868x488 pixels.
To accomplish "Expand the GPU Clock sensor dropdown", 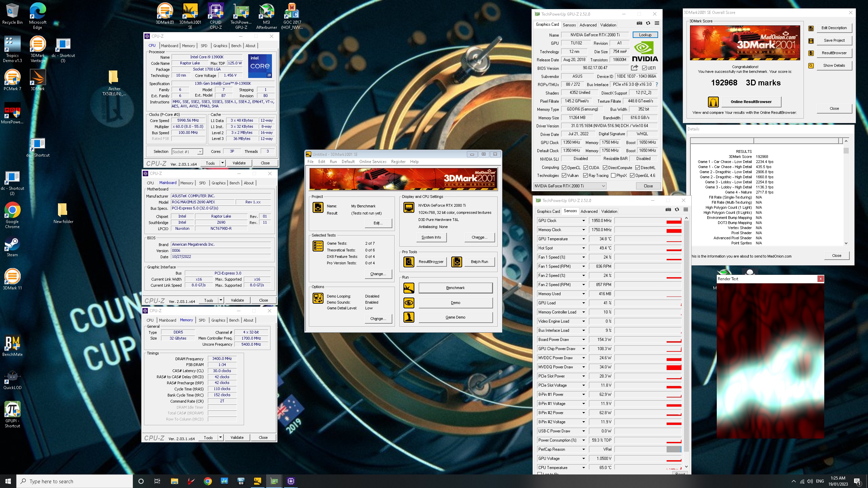I will tap(584, 221).
